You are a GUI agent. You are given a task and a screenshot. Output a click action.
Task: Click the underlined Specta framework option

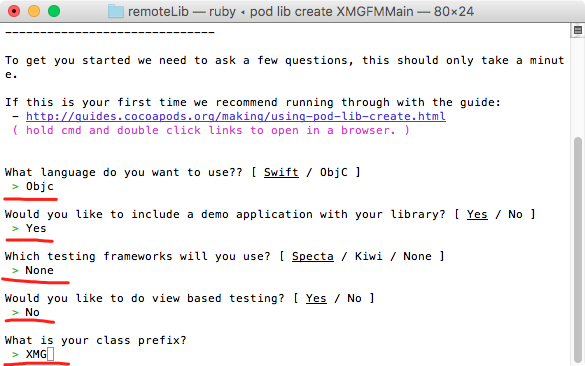tap(313, 256)
